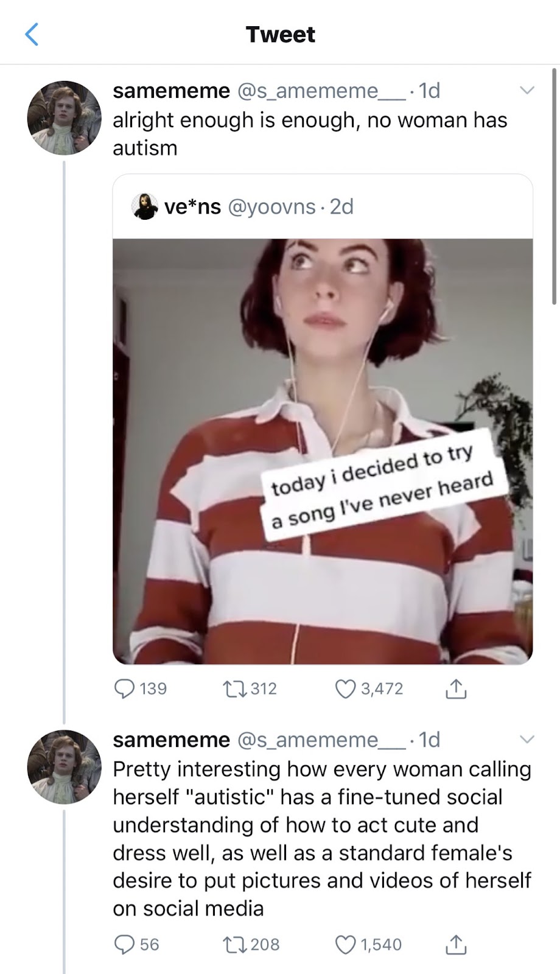Open the samememe name on second tweet
This screenshot has width=560, height=974.
pyautogui.click(x=171, y=740)
